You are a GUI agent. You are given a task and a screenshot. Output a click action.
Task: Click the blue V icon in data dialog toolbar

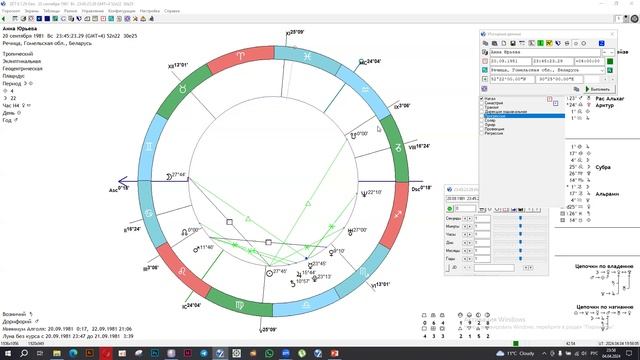pos(558,43)
